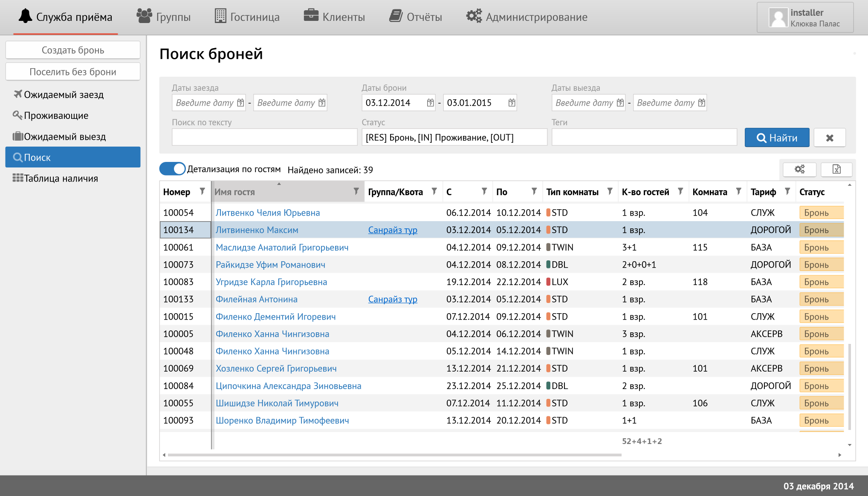
Task: Open calendar icon for first arrival date
Action: click(240, 103)
